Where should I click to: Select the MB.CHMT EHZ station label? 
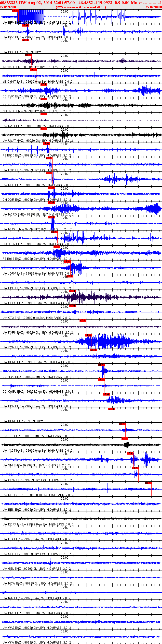(38, 81)
